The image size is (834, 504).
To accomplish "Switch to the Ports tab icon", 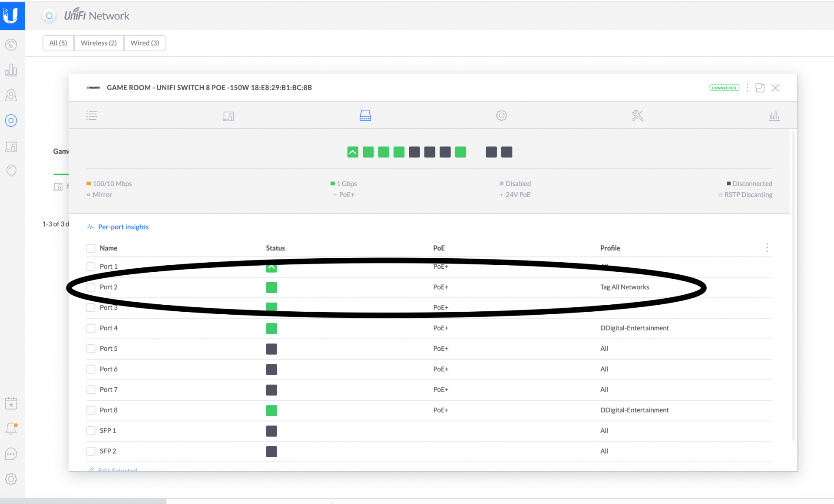I will 365,115.
